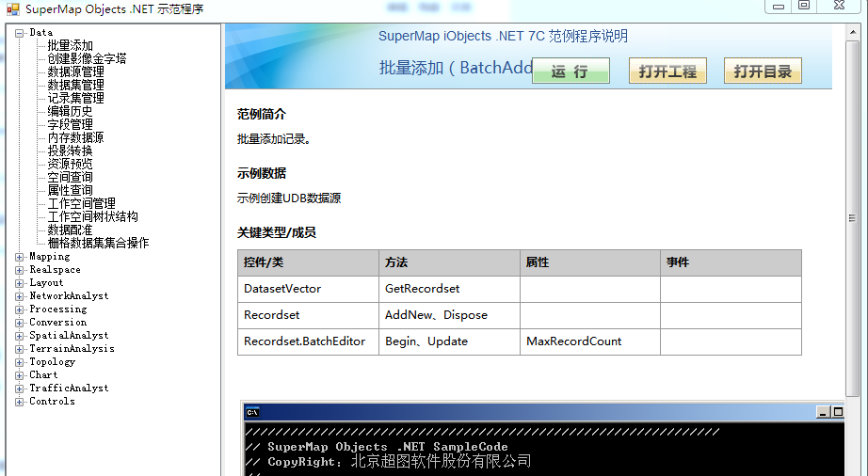
Task: Click the 方法 column header
Action: coord(449,262)
